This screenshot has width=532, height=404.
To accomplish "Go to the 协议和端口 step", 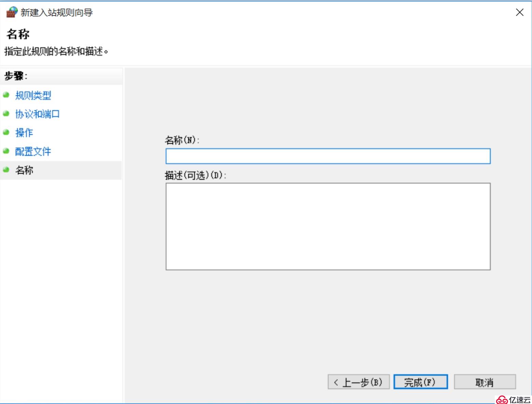I will (x=37, y=114).
